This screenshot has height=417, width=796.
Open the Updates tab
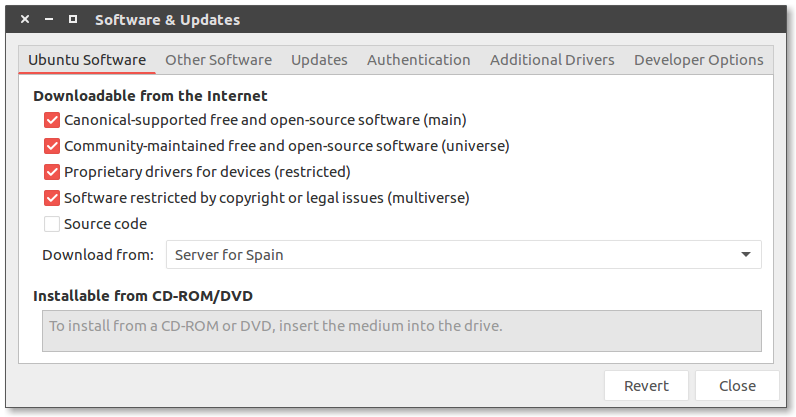(x=319, y=60)
